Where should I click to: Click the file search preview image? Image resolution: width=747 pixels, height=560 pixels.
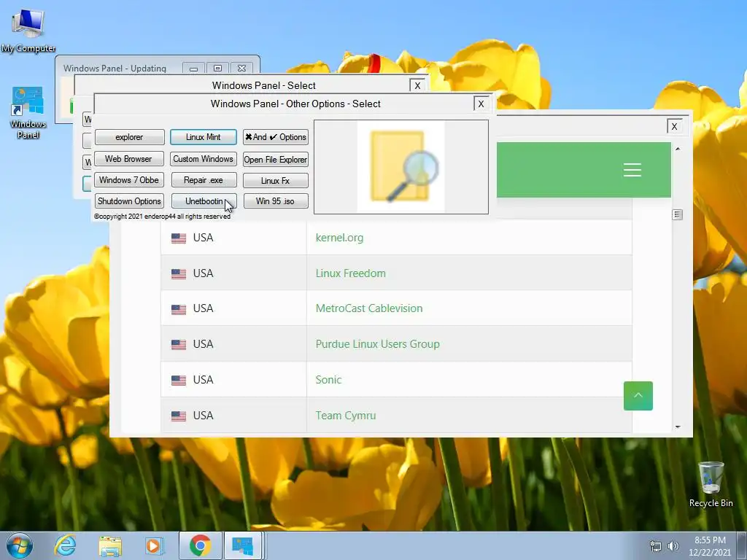pyautogui.click(x=401, y=167)
